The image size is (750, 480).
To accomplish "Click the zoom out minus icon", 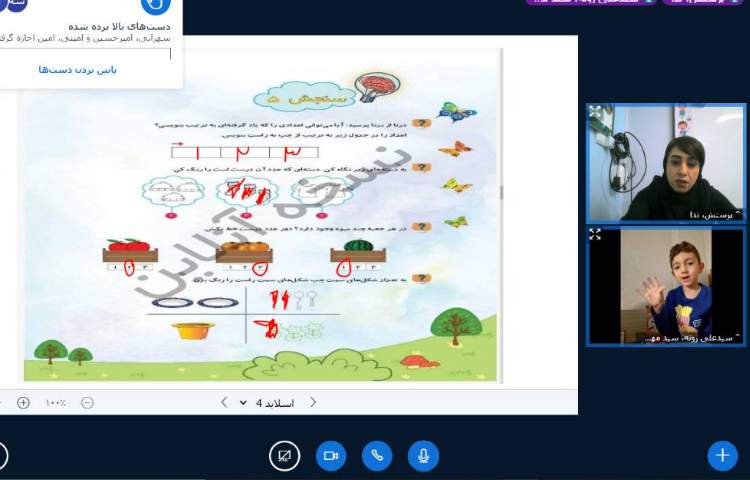I will 87,402.
